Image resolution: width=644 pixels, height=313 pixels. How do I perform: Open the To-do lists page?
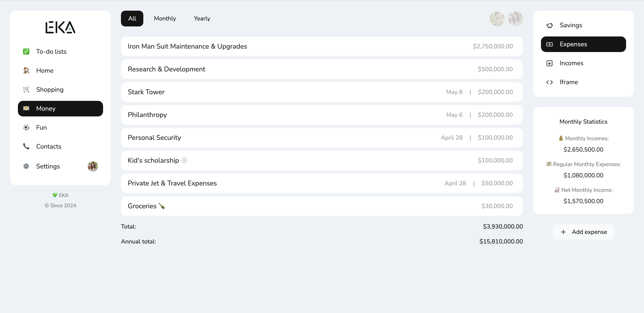tap(60, 52)
